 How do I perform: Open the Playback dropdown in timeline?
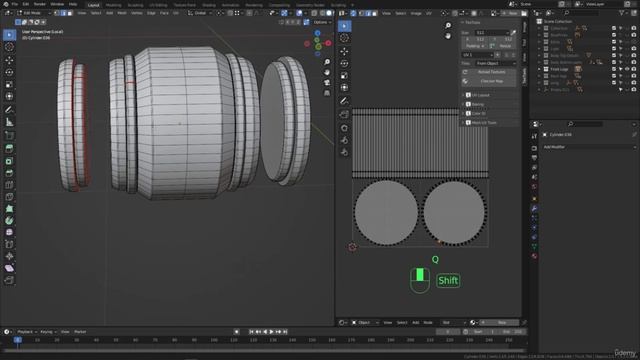click(x=27, y=332)
